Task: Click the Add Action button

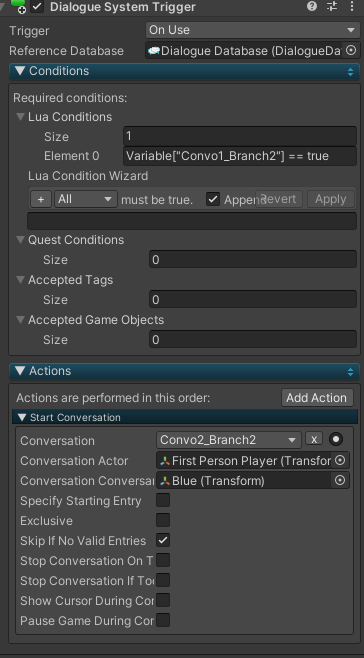Action: pos(317,397)
